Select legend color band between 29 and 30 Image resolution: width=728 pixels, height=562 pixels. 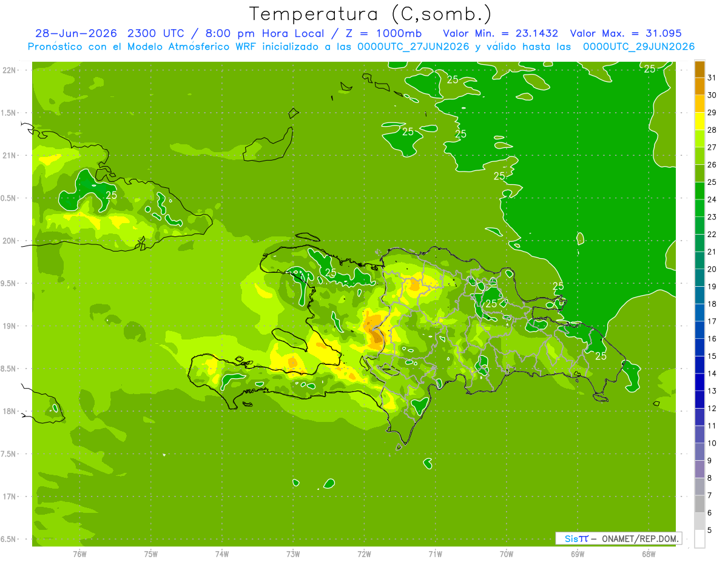(x=699, y=104)
